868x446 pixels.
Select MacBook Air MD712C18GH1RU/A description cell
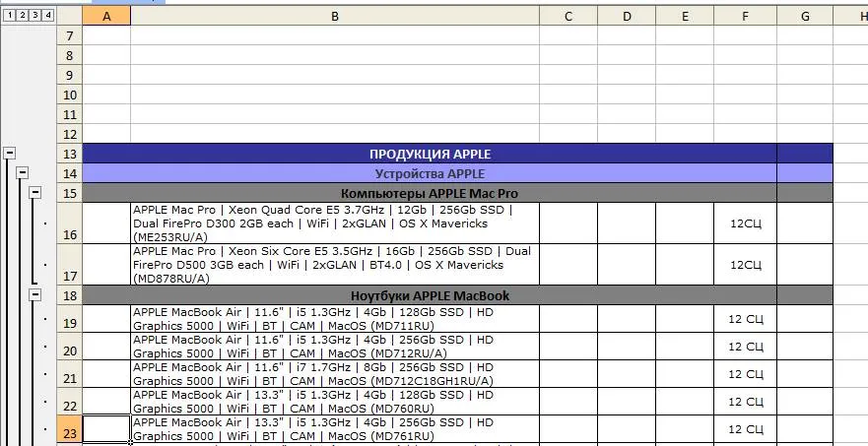coord(335,373)
